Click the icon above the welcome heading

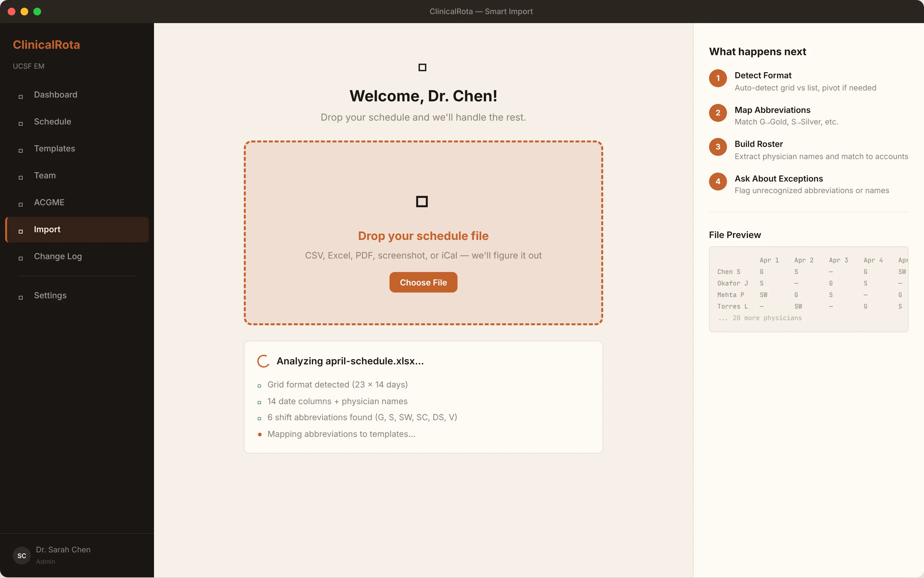[422, 68]
